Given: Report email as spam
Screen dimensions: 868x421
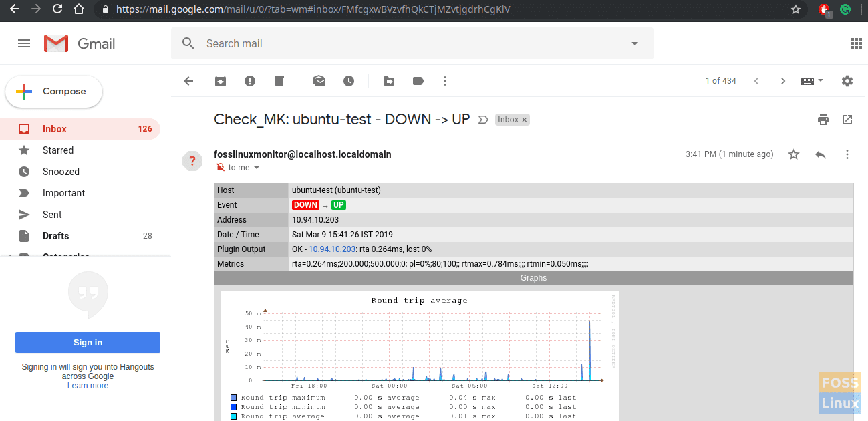Looking at the screenshot, I should 250,81.
